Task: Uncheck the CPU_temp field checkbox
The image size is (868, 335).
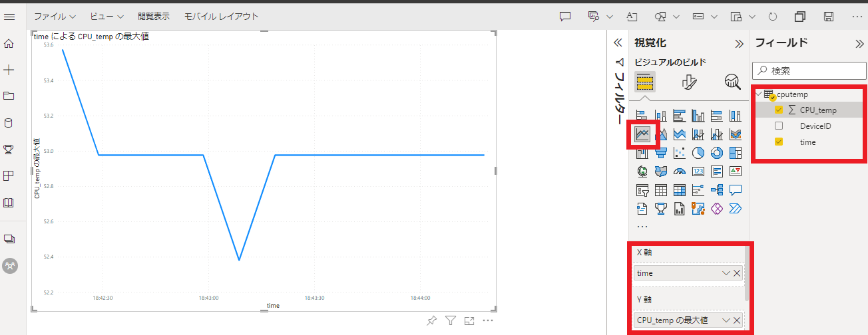Action: pos(779,110)
